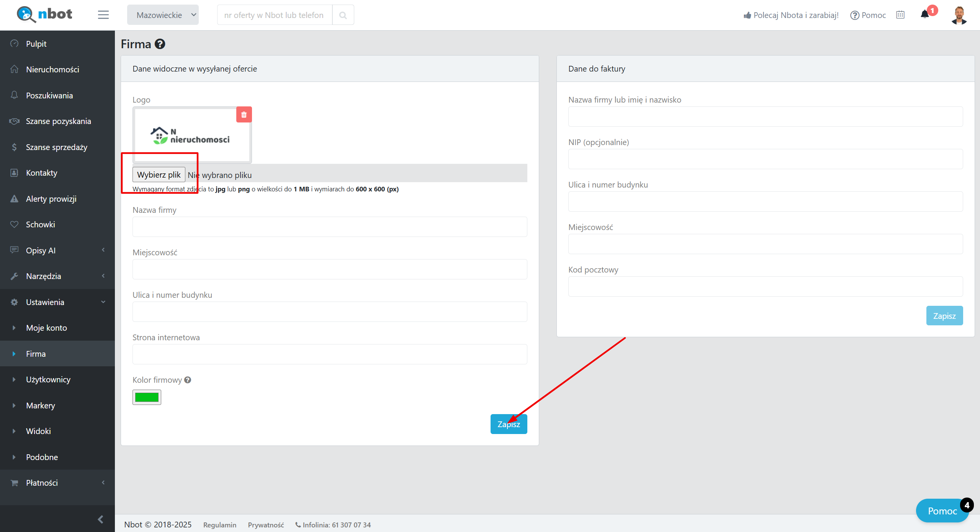
Task: Open the help icon next to Firma
Action: [160, 44]
